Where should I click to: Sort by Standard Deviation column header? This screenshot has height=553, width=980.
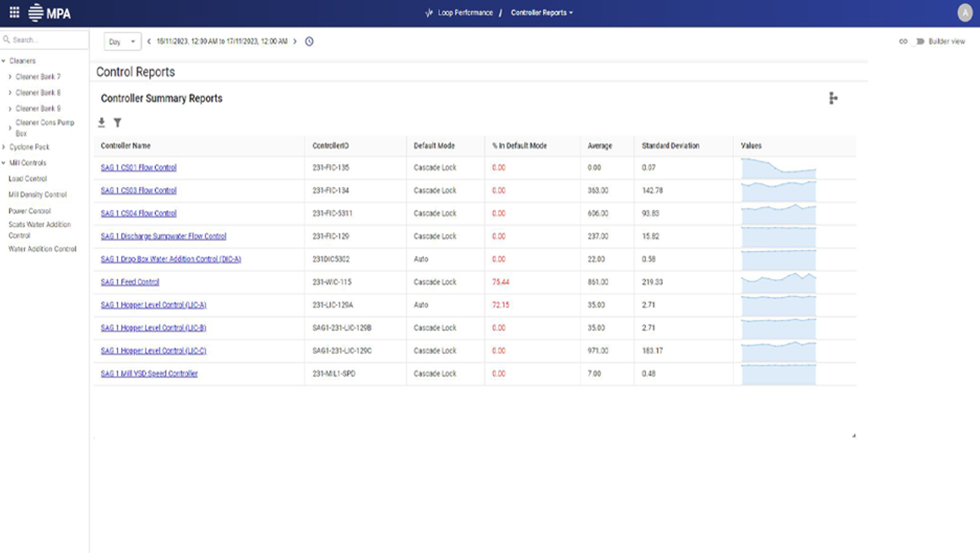pyautogui.click(x=670, y=146)
